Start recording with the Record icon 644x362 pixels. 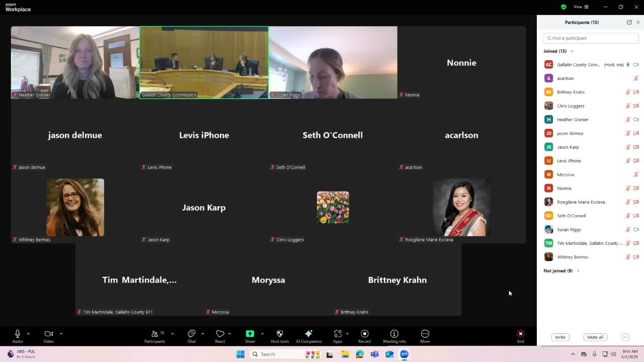coord(364,334)
